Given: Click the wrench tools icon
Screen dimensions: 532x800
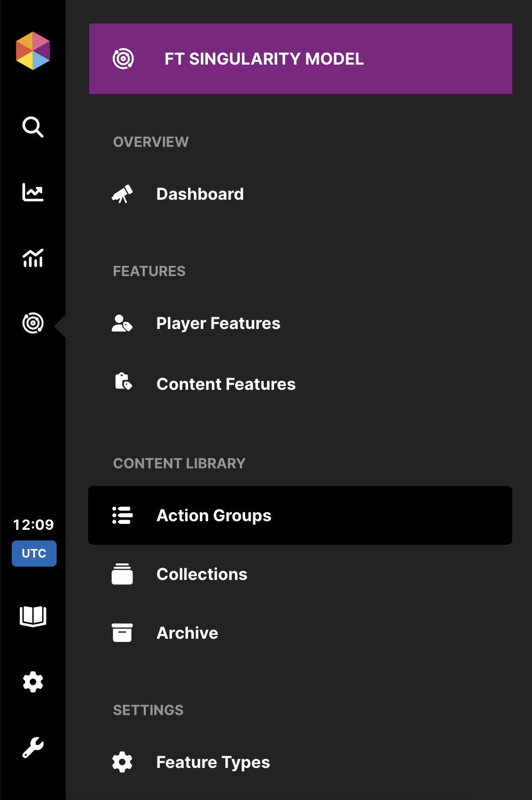Looking at the screenshot, I should tap(33, 748).
